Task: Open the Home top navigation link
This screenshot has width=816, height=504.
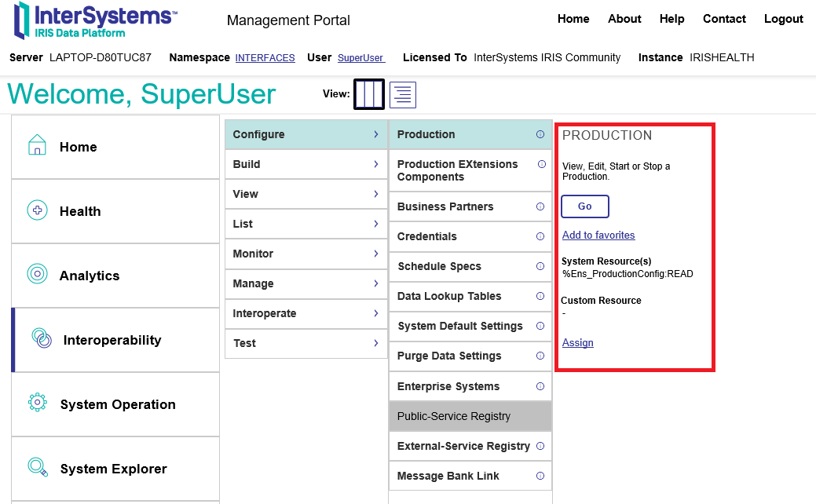Action: pos(573,19)
